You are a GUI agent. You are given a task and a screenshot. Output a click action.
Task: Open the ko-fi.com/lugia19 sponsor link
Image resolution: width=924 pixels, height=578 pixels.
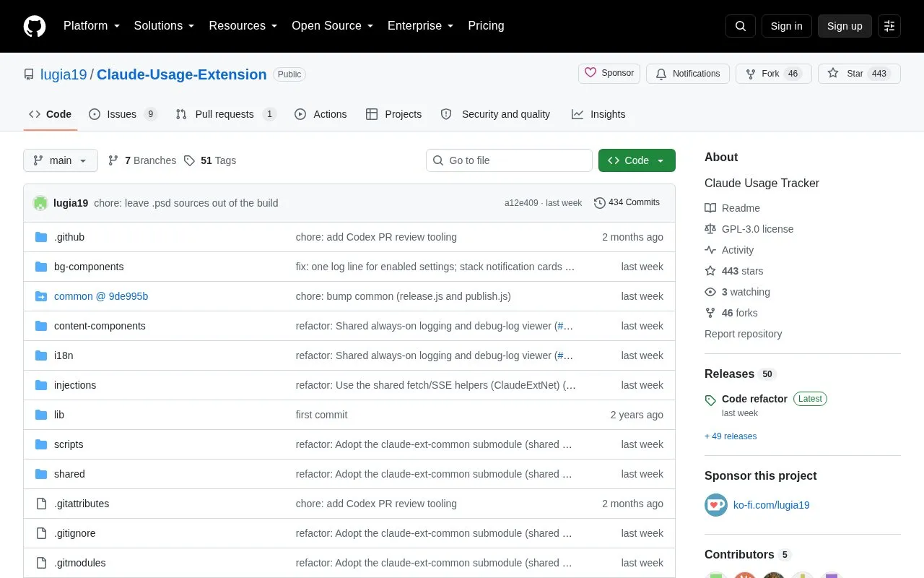point(771,505)
